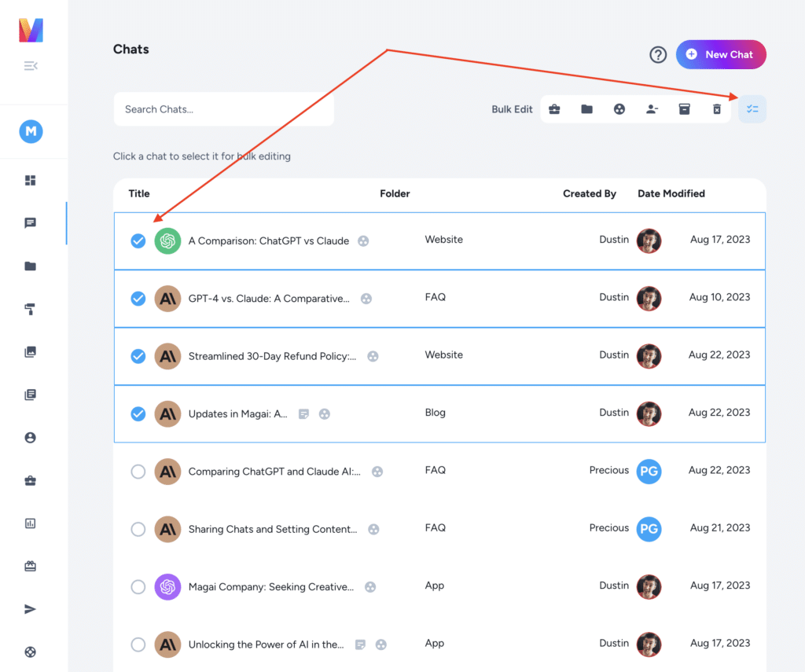805x672 pixels.
Task: Click the Aug 21, 2023 date cell
Action: (720, 527)
